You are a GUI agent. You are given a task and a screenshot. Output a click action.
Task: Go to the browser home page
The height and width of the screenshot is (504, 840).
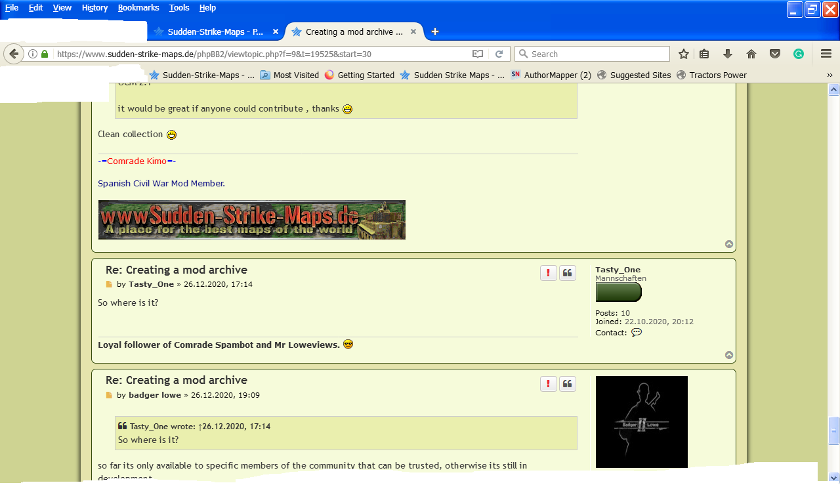(x=751, y=54)
